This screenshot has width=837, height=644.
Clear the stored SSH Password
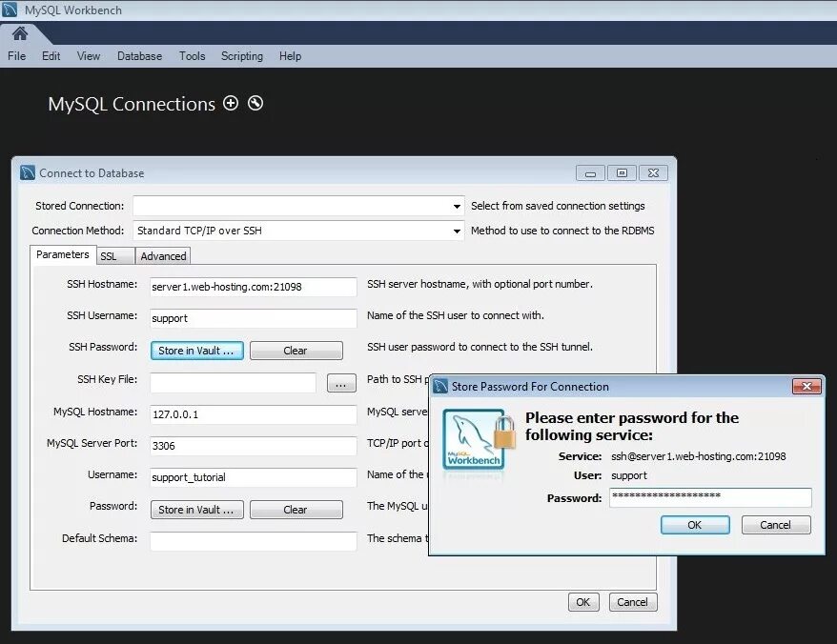coord(296,351)
